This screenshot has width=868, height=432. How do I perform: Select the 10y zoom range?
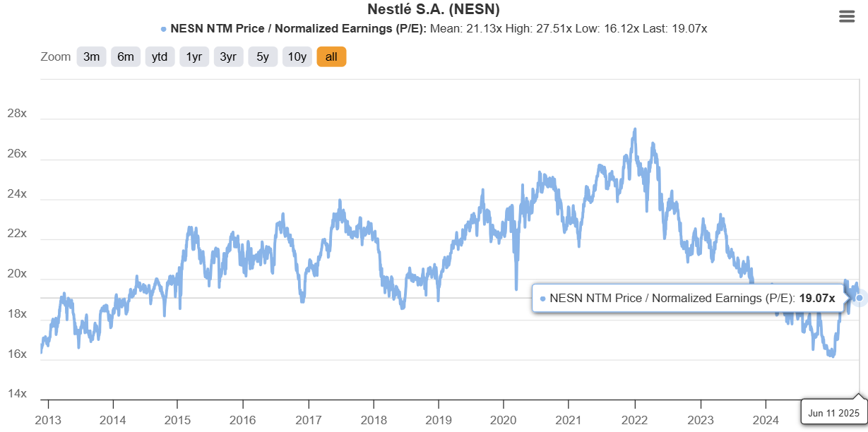tap(297, 56)
